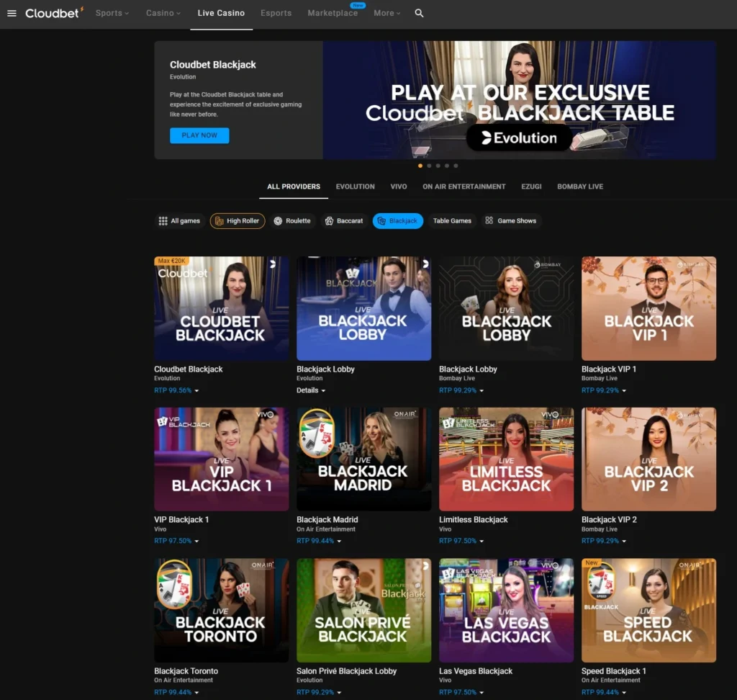737x700 pixels.
Task: Expand the Casino dropdown menu
Action: pyautogui.click(x=163, y=13)
